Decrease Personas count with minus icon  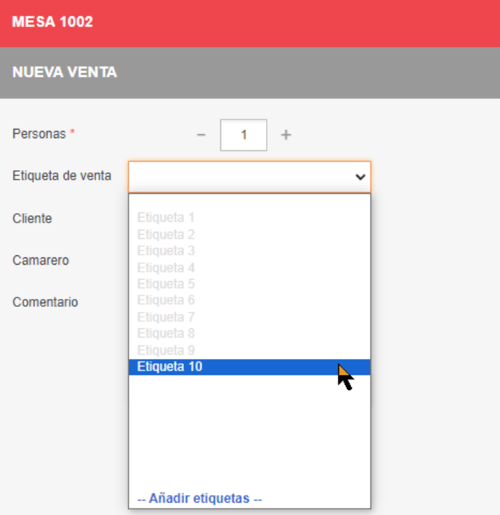click(201, 135)
